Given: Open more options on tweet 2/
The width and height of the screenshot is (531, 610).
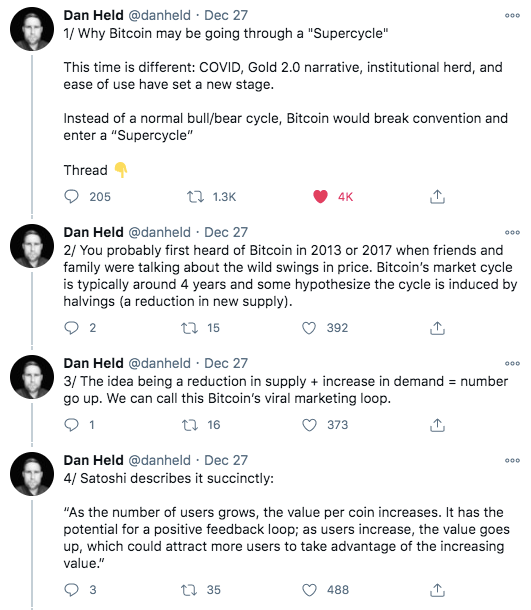Looking at the screenshot, I should (x=512, y=233).
